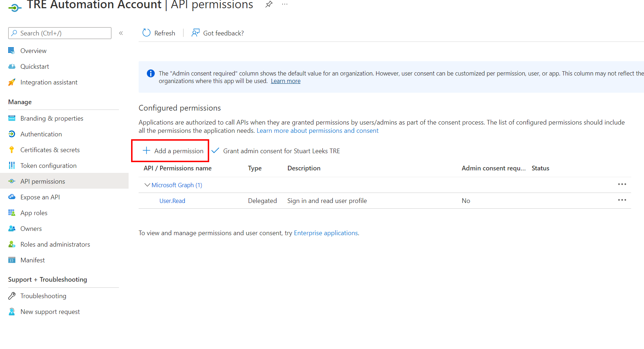The image size is (644, 349).
Task: Open the Overview page icon
Action: 12,50
